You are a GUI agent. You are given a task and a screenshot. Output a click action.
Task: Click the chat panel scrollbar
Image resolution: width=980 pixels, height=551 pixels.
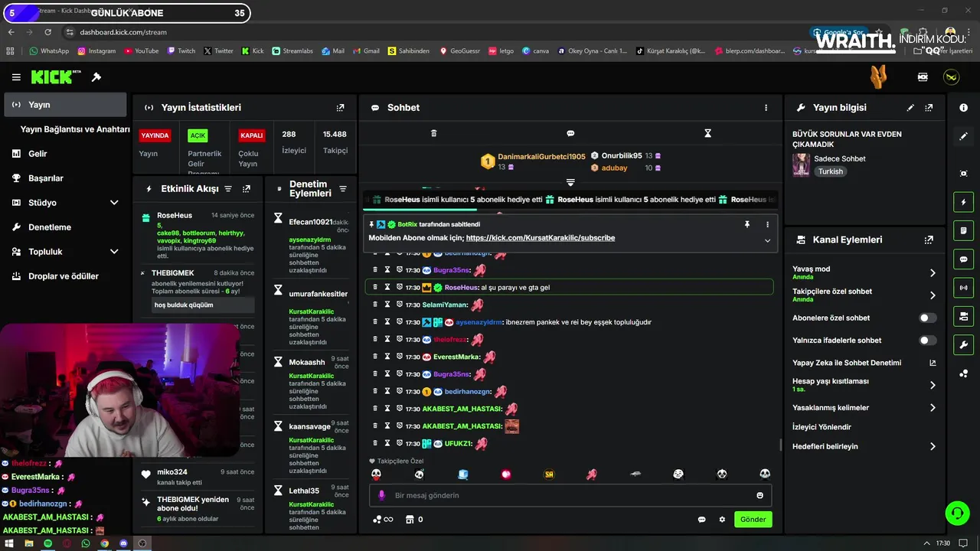(780, 445)
